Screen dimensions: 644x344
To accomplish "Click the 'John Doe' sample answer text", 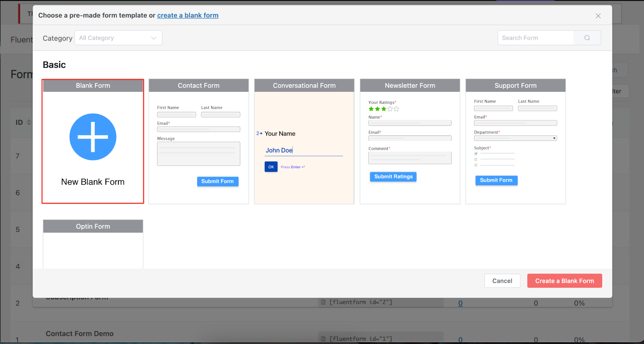I will click(279, 150).
